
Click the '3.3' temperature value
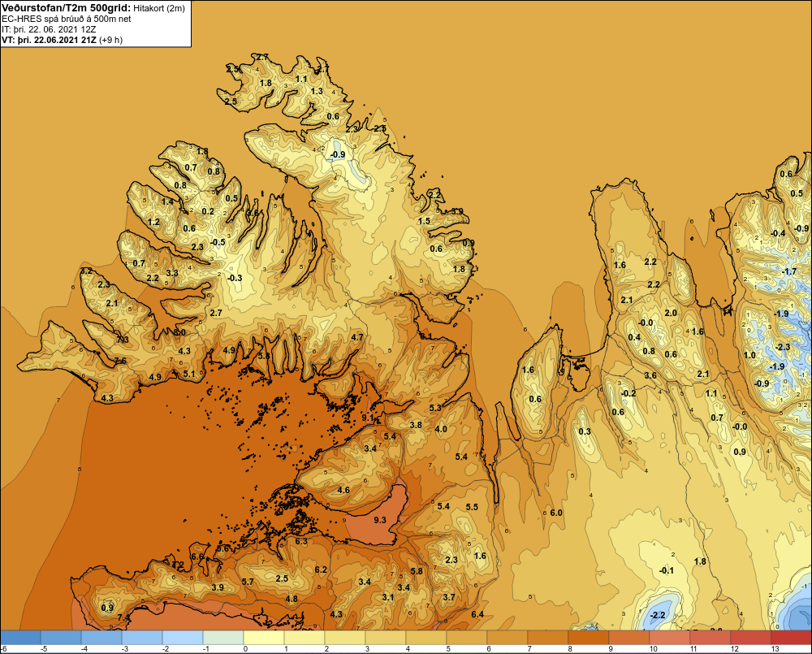(x=172, y=273)
